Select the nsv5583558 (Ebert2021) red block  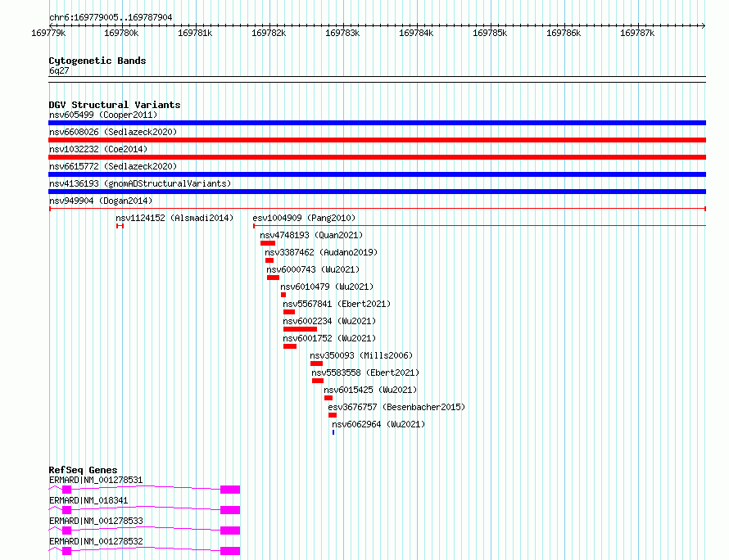coord(318,381)
